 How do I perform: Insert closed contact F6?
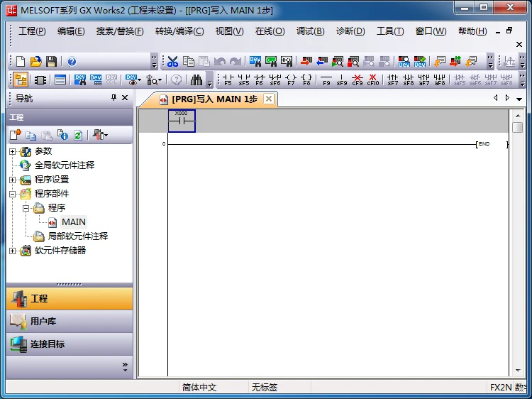click(x=259, y=80)
